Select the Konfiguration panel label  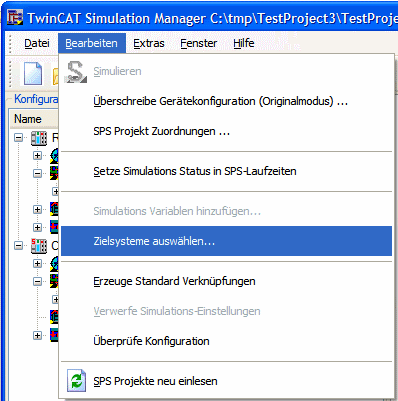(x=36, y=99)
